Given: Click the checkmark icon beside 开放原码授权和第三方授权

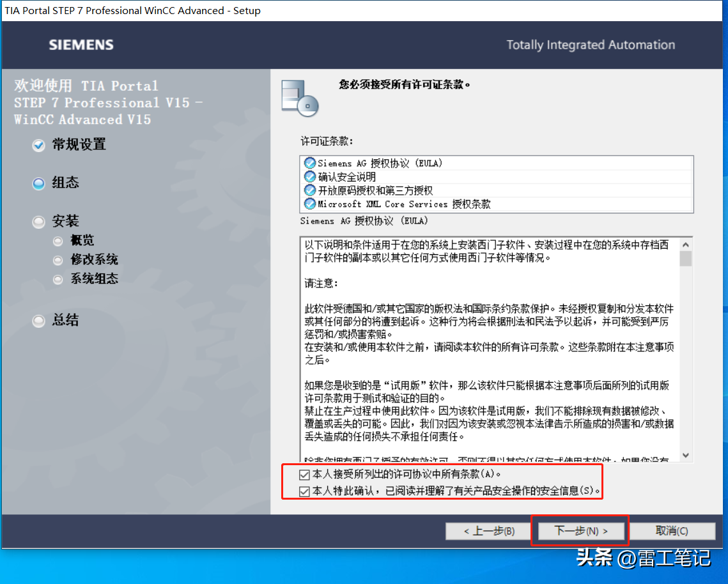Looking at the screenshot, I should (x=311, y=190).
